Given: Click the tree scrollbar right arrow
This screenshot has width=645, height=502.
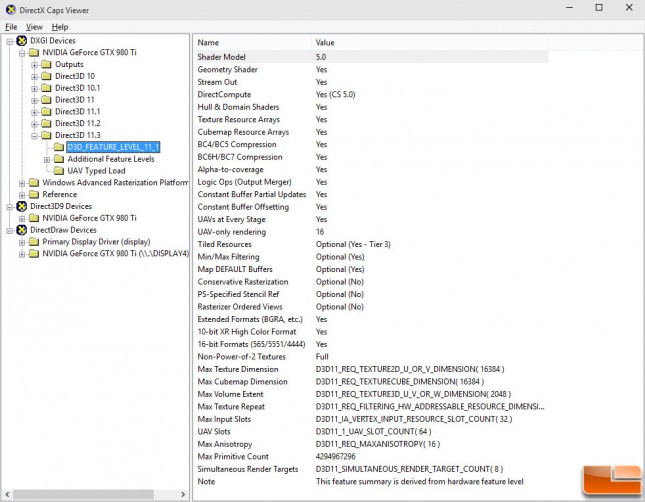Looking at the screenshot, I should [x=183, y=494].
